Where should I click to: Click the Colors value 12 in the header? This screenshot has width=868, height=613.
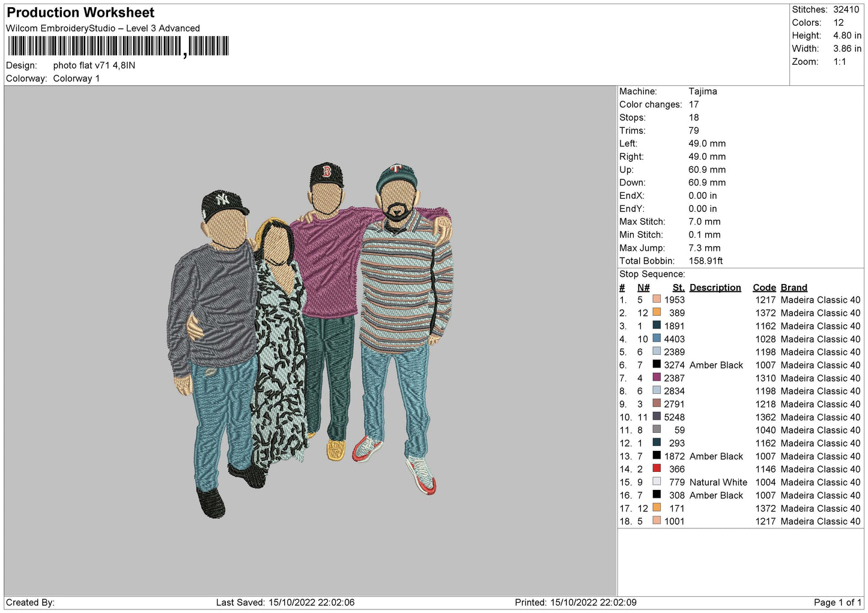[839, 23]
